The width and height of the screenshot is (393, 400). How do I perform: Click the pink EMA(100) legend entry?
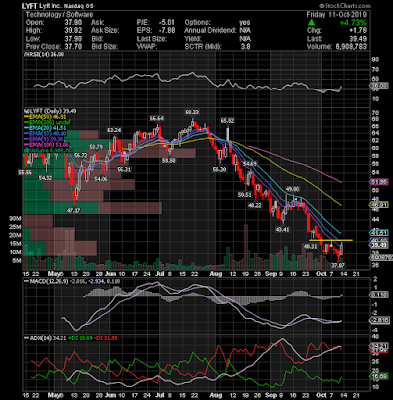click(x=47, y=145)
